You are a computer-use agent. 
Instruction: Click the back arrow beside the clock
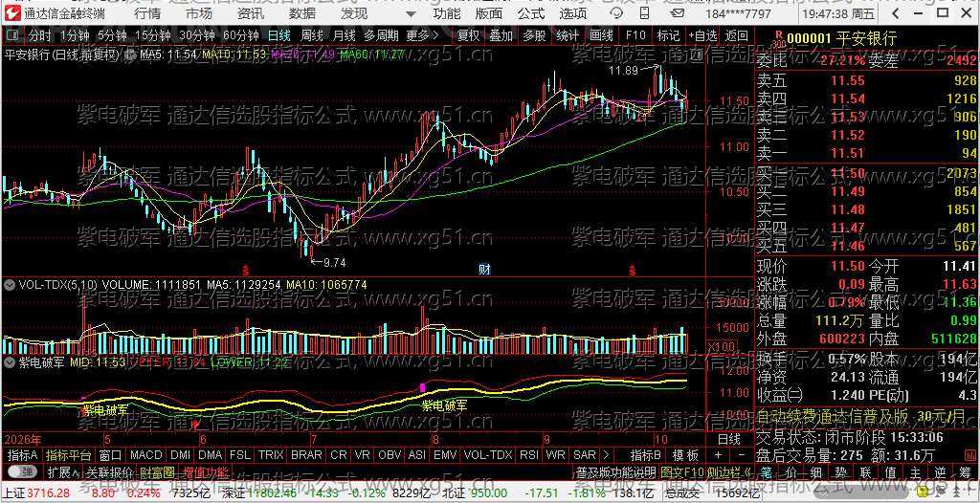coord(894,13)
